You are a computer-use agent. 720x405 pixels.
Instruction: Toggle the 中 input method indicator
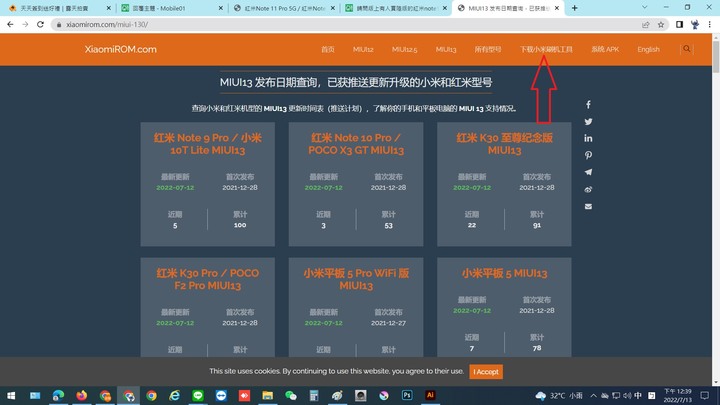(x=638, y=395)
